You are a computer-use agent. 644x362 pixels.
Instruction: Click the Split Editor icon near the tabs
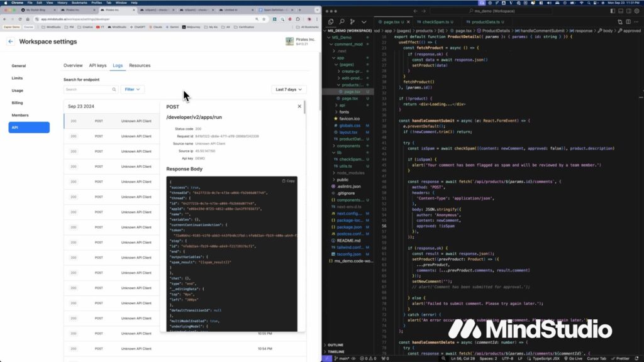(x=628, y=21)
